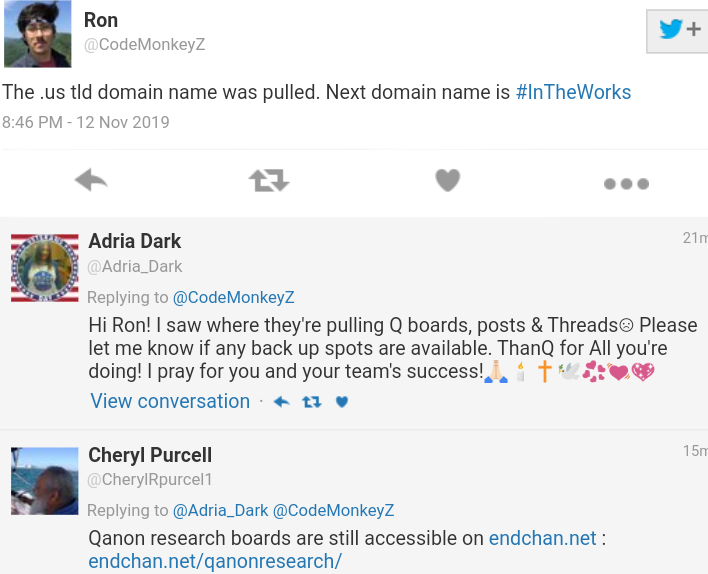This screenshot has width=708, height=574.
Task: Open @CodeMonkeyZ mention in Adria's reply
Action: pyautogui.click(x=233, y=297)
